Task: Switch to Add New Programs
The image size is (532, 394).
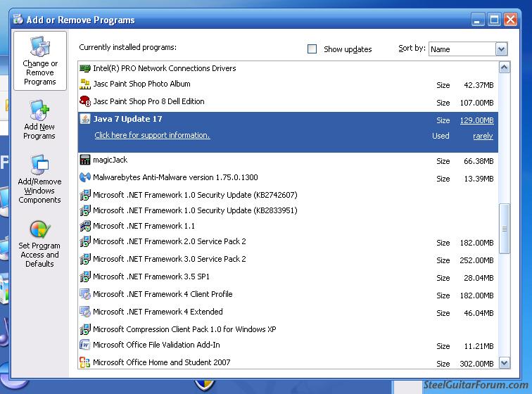Action: coord(39,120)
